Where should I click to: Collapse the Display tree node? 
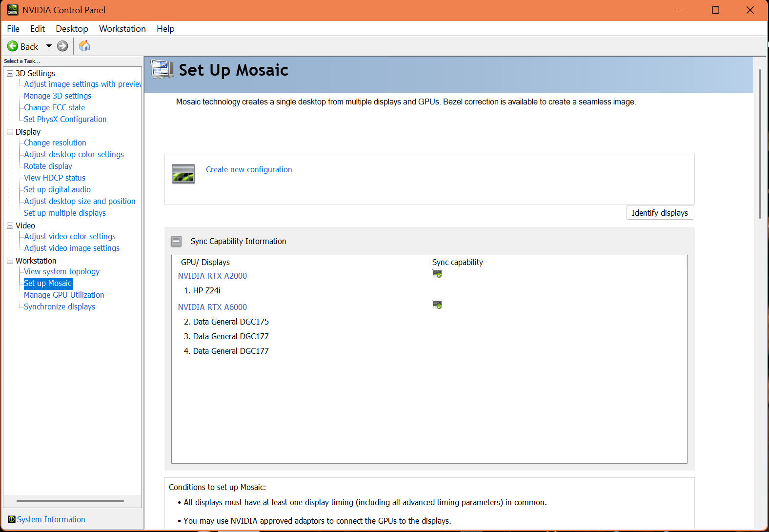coord(10,132)
